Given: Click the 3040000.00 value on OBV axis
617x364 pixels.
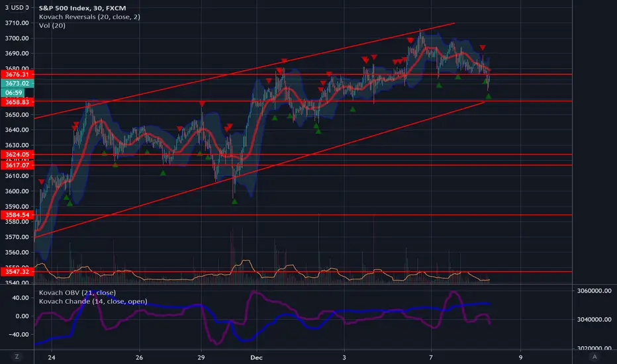Looking at the screenshot, I should (x=594, y=319).
